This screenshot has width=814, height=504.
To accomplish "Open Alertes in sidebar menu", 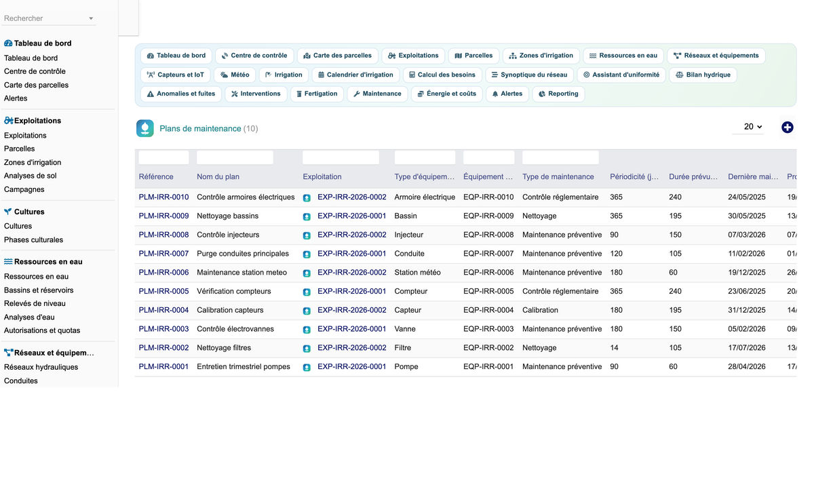I will (x=16, y=98).
